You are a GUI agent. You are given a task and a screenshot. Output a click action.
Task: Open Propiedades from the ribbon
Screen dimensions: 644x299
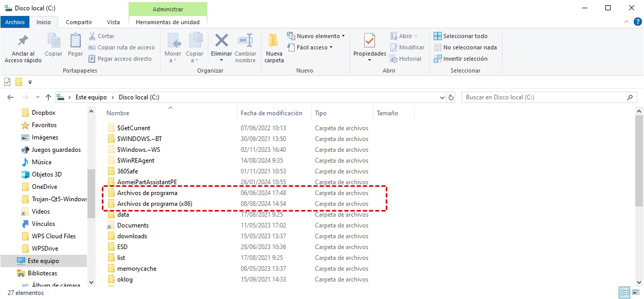click(369, 46)
